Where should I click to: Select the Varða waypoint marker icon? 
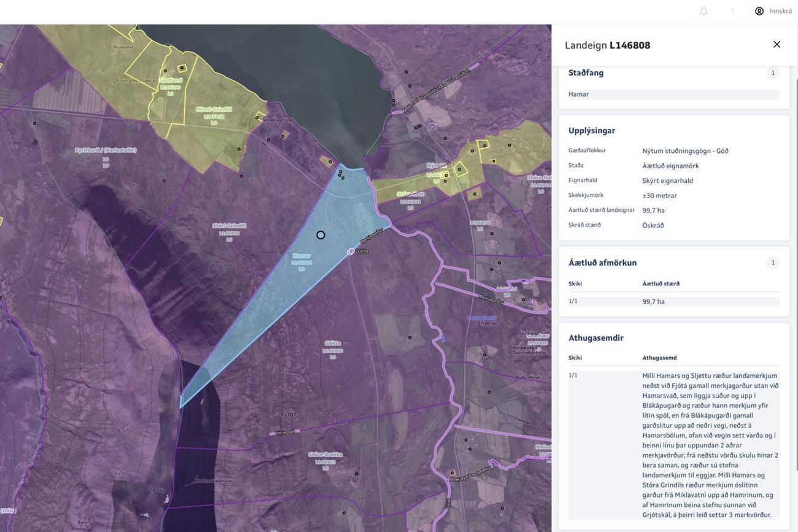click(x=351, y=251)
